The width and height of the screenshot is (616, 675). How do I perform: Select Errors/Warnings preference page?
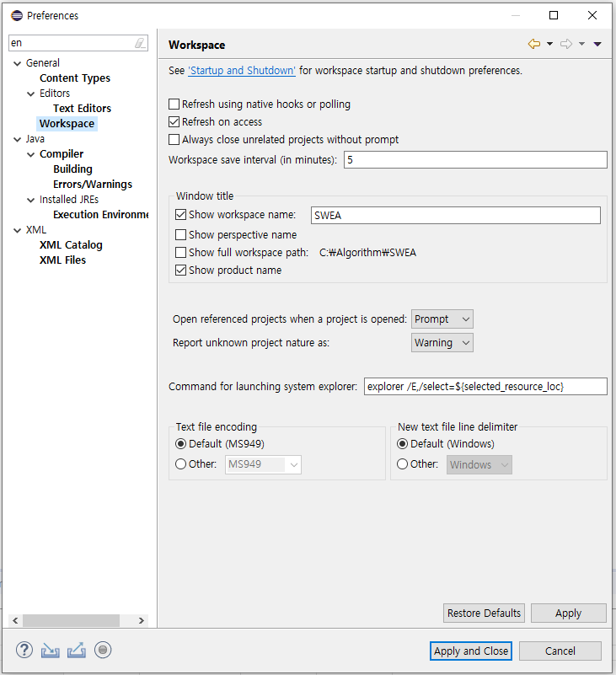tap(93, 185)
